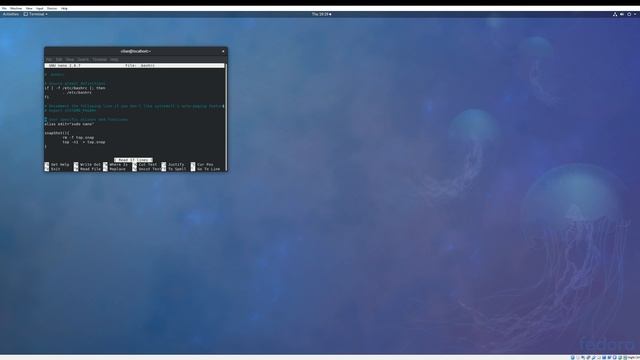Click the 'Write Out' shortcut label in nano

pyautogui.click(x=90, y=164)
